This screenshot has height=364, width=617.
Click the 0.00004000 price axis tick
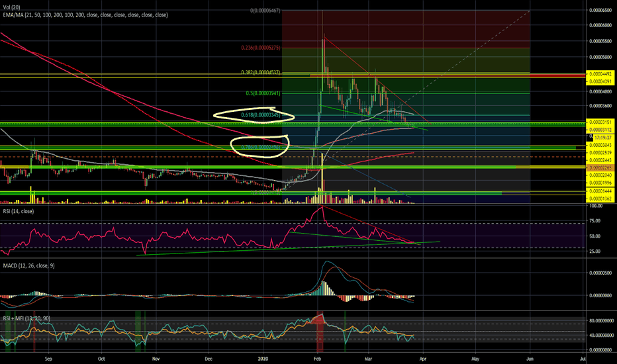point(600,92)
